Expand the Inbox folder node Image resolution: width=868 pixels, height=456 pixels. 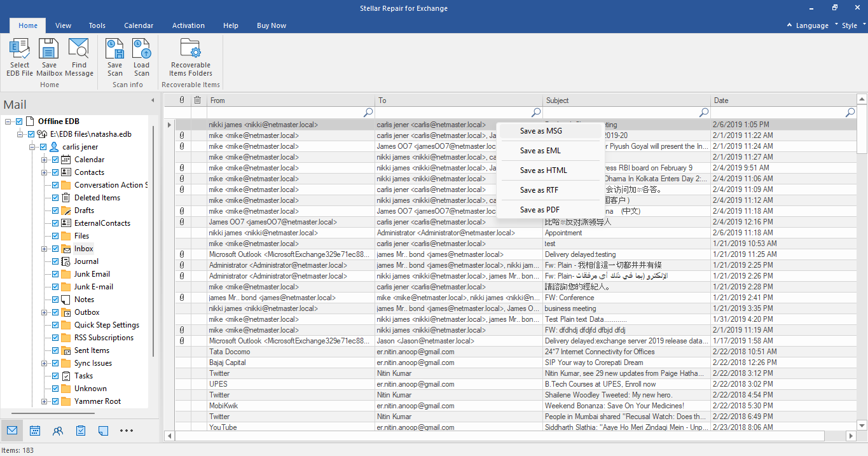[x=45, y=249]
